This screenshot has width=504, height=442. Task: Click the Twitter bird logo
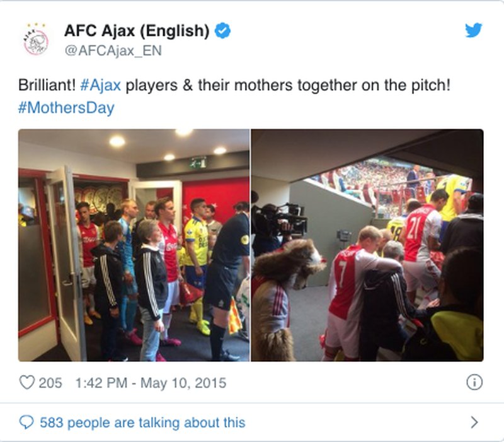(x=474, y=30)
